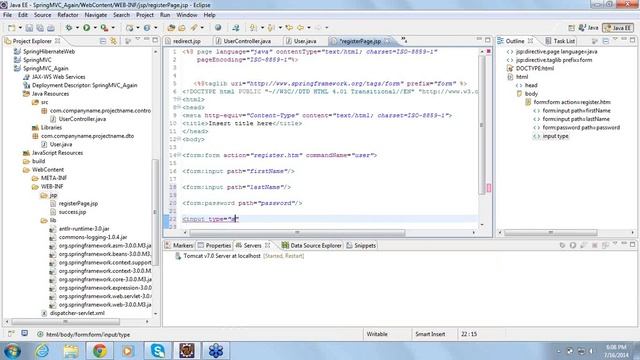640x360 pixels.
Task: Open the Markers tab
Action: click(x=178, y=246)
